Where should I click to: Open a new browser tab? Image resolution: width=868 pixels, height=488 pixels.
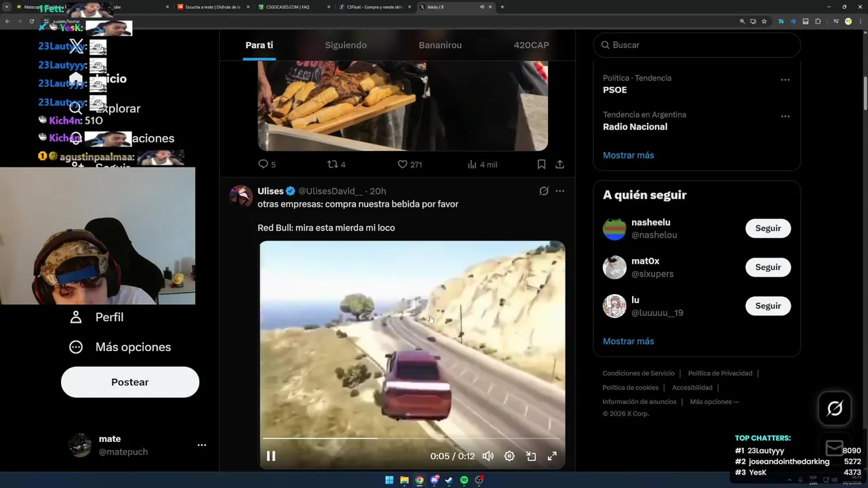click(x=502, y=7)
